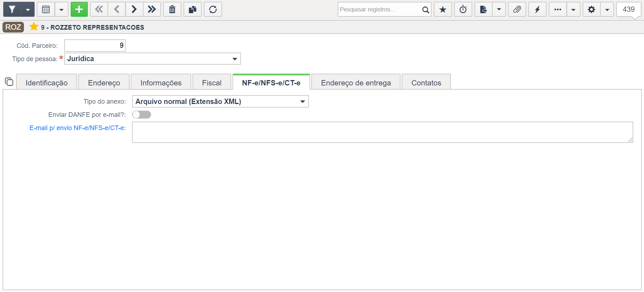Screen dimensions: 644x292
Task: Go to the next record arrow
Action: pyautogui.click(x=134, y=9)
